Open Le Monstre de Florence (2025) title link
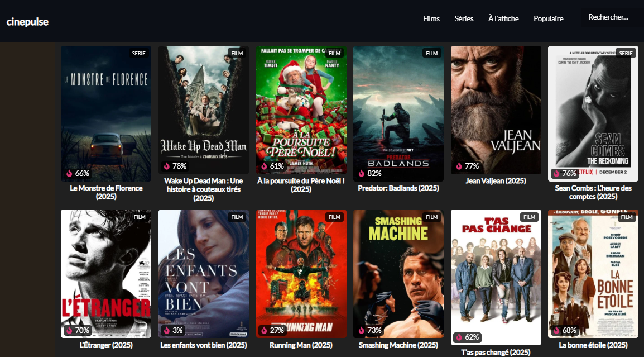The height and width of the screenshot is (357, 644). coord(106,192)
